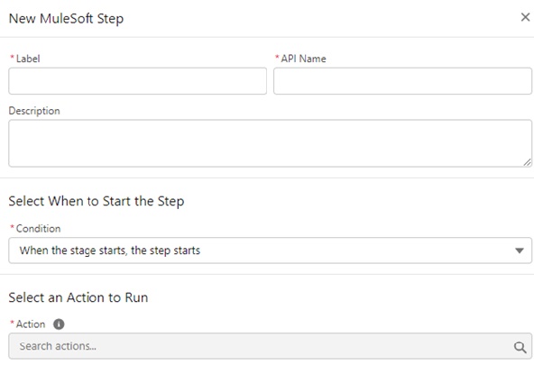Click the 'Select an Action to Run' heading

point(78,297)
